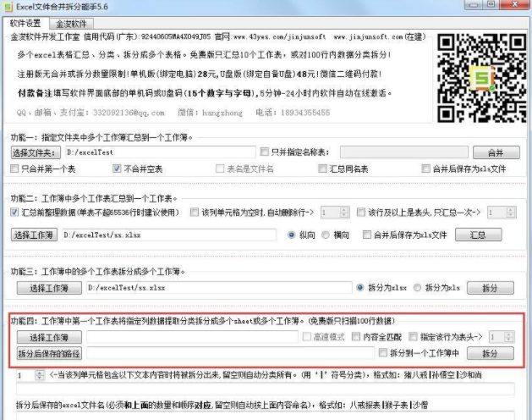
Task: Click the function three workbook path field
Action: (x=219, y=287)
